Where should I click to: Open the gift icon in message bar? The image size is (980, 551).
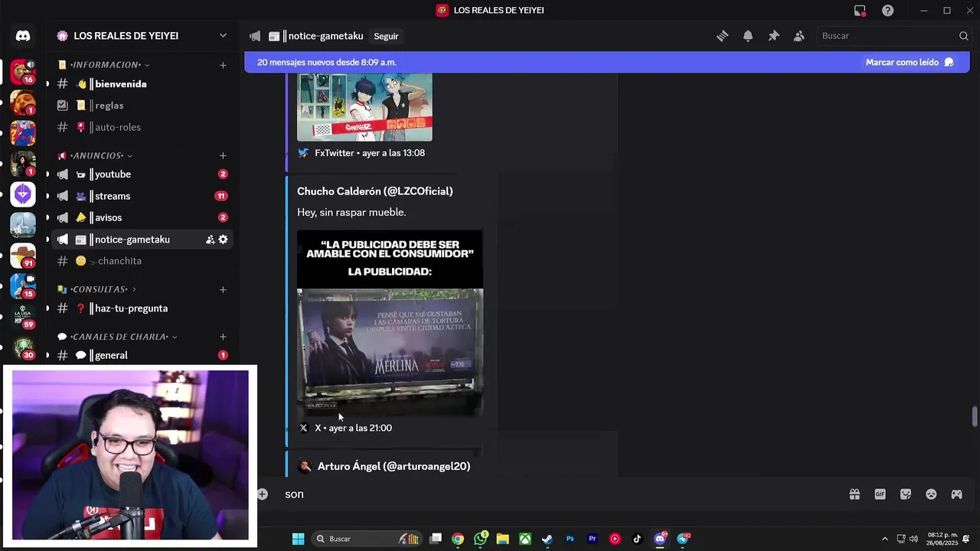(854, 494)
